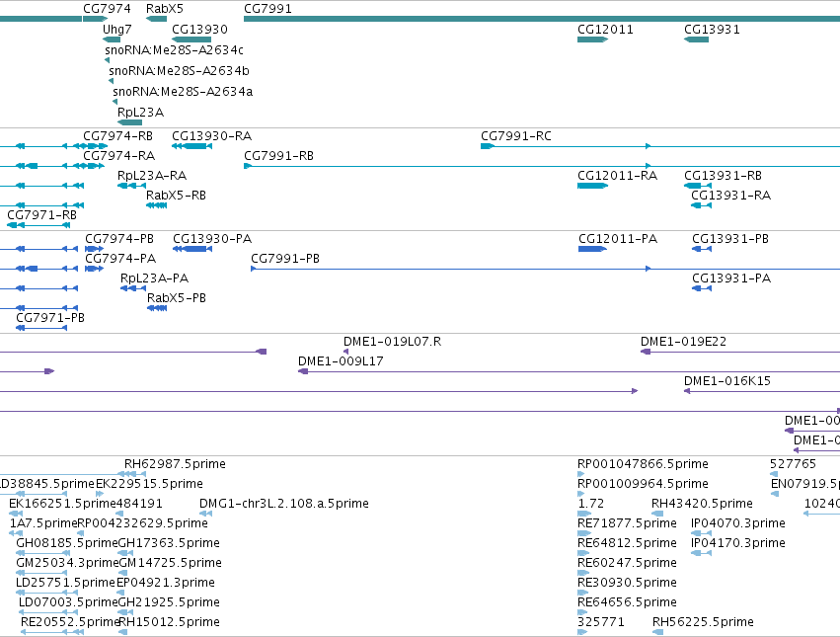This screenshot has width=840, height=637.
Task: Select transcript CG13931-RA label
Action: pos(730,196)
